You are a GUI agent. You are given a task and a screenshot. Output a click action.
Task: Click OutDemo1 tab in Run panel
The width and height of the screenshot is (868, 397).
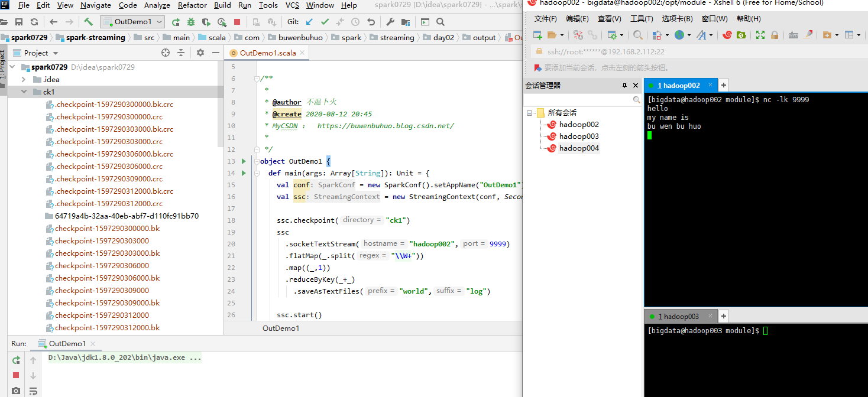click(67, 343)
